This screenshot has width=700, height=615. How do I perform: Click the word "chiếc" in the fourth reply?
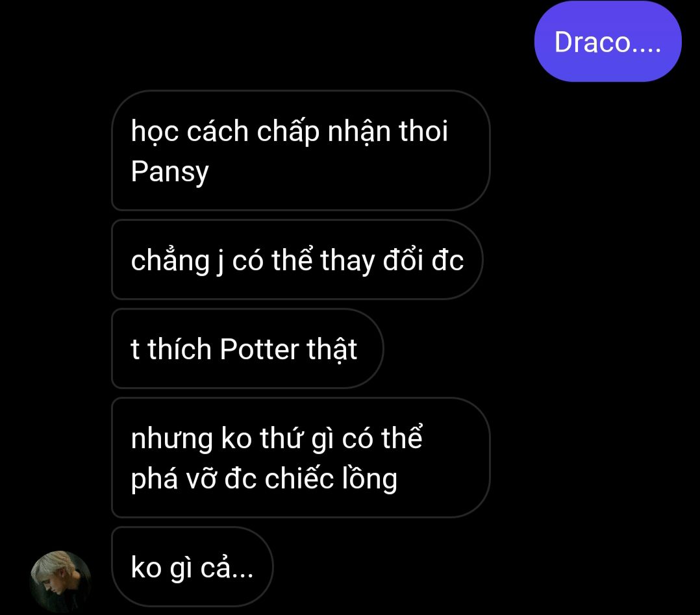coord(299,478)
